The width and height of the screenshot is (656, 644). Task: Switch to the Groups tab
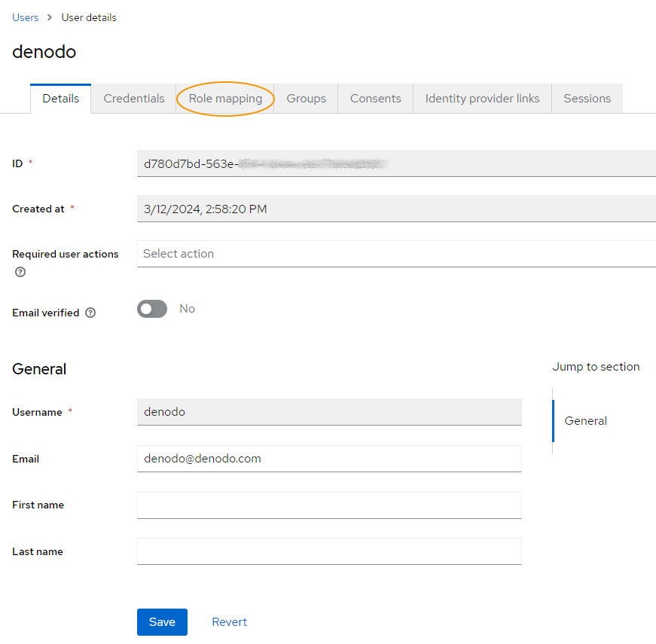(x=306, y=99)
